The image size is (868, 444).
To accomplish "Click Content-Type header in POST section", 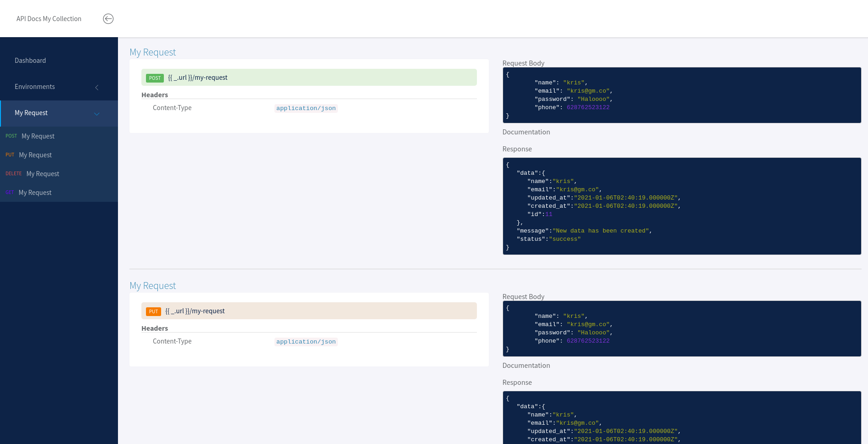I will (172, 108).
